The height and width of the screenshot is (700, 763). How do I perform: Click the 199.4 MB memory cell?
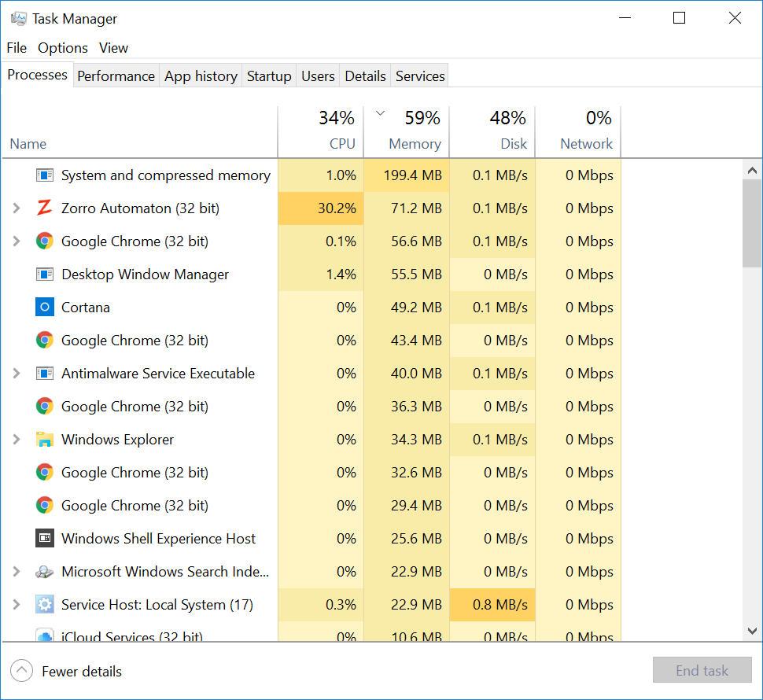[407, 175]
